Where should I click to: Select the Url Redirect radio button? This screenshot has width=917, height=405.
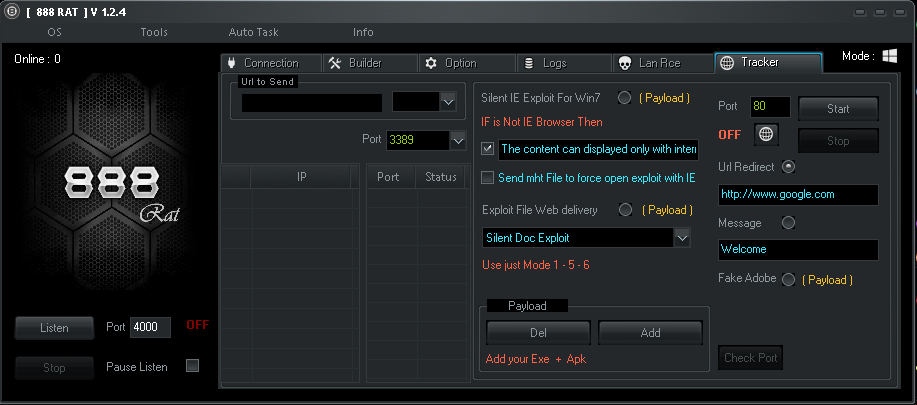pos(788,166)
